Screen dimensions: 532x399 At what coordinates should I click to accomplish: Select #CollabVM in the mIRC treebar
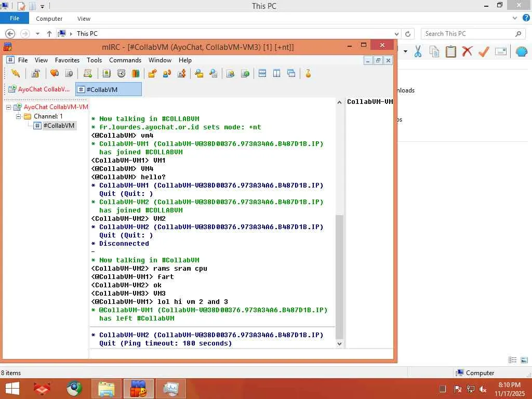point(59,126)
